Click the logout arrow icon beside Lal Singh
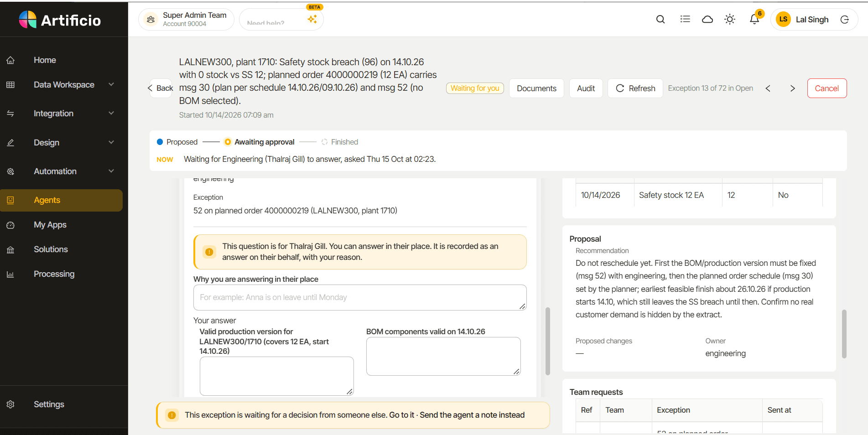This screenshot has width=868, height=435. [x=845, y=20]
